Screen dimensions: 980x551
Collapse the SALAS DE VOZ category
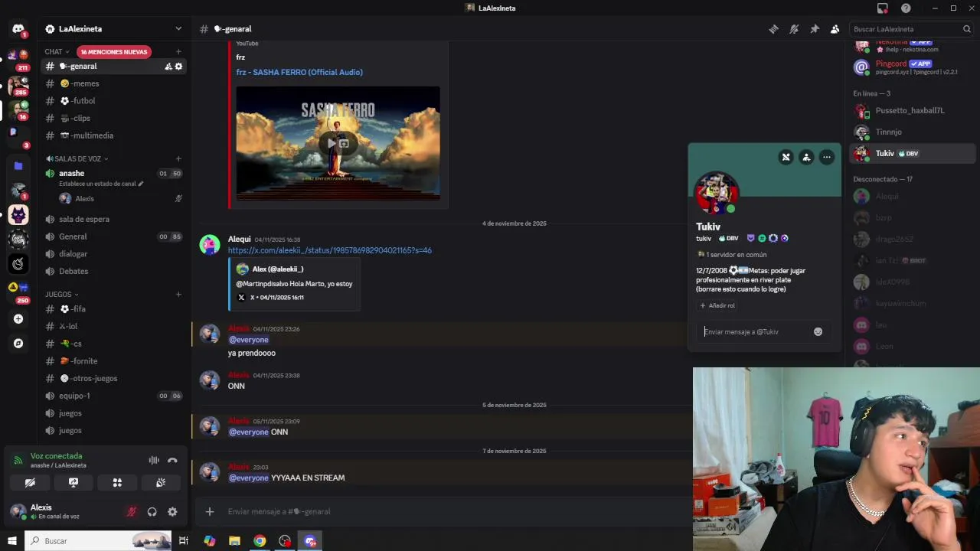[x=77, y=159]
